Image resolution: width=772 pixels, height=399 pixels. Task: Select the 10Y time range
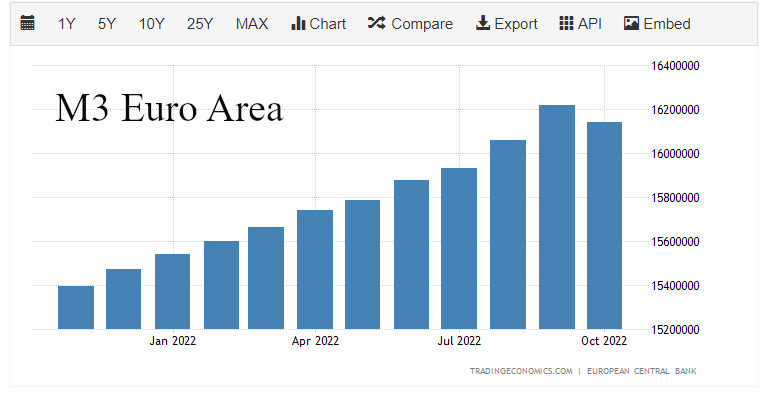(x=152, y=24)
